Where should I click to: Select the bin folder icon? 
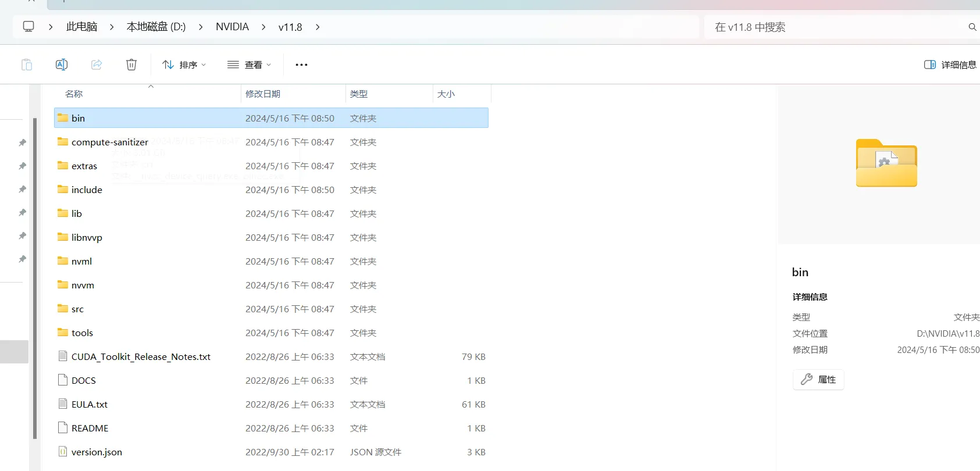pyautogui.click(x=63, y=117)
